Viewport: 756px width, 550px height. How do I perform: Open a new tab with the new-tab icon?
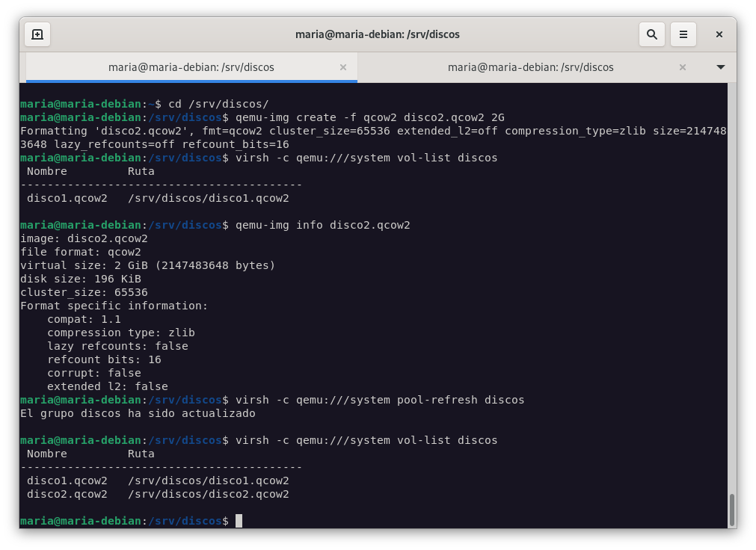(37, 34)
